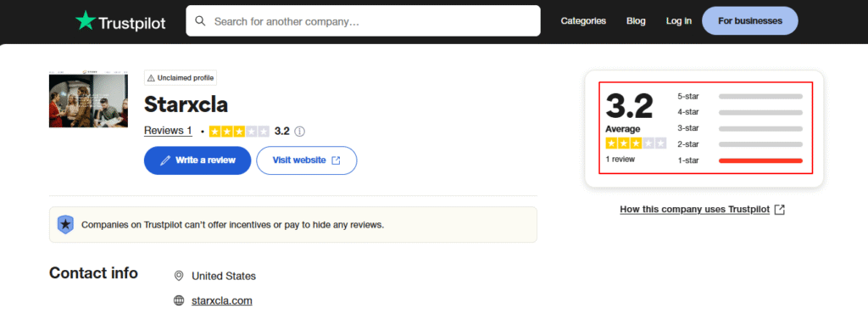Open the Categories menu
Screen dimensions: 868x314
583,21
